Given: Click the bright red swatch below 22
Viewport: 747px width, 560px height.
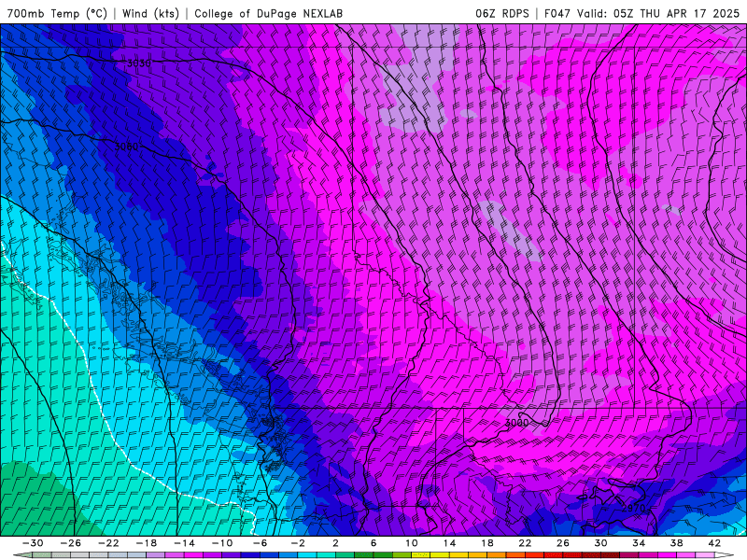Looking at the screenshot, I should 534,555.
